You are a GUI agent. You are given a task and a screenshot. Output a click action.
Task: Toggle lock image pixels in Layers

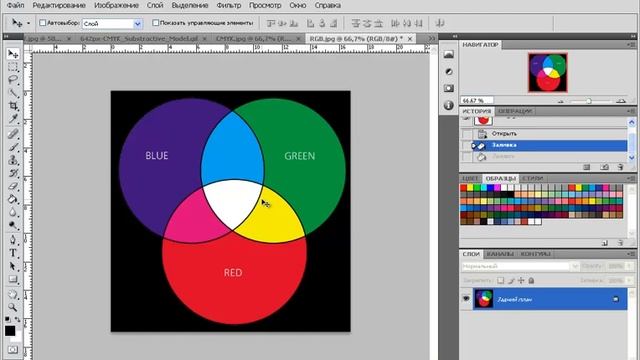tap(511, 280)
